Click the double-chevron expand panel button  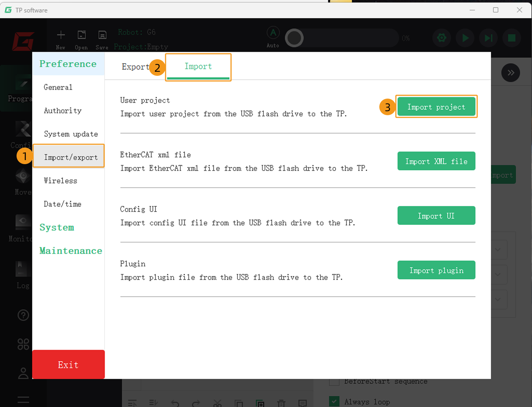tap(511, 72)
